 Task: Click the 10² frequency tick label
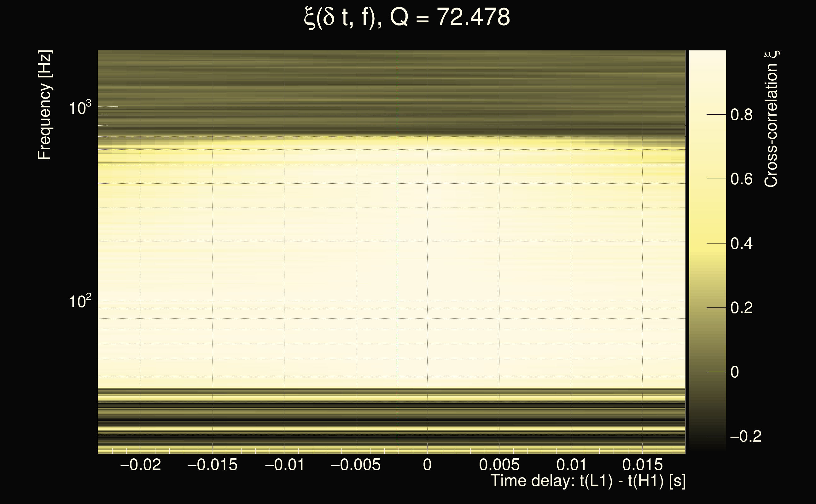80,301
